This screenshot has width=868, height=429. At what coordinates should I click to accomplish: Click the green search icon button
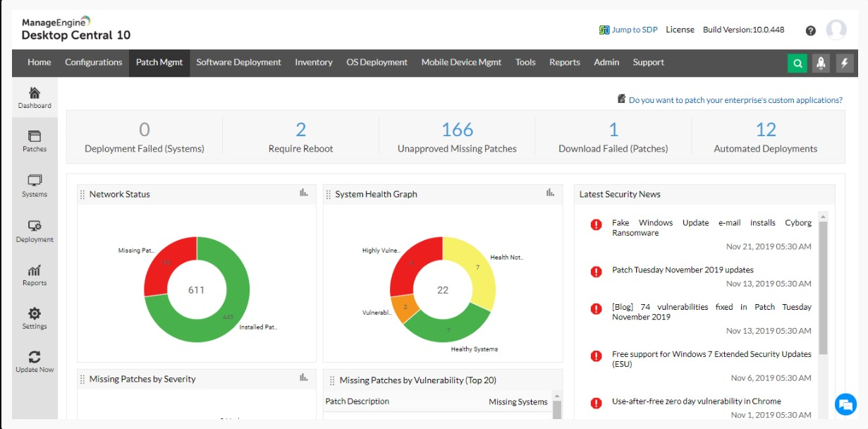coord(797,63)
